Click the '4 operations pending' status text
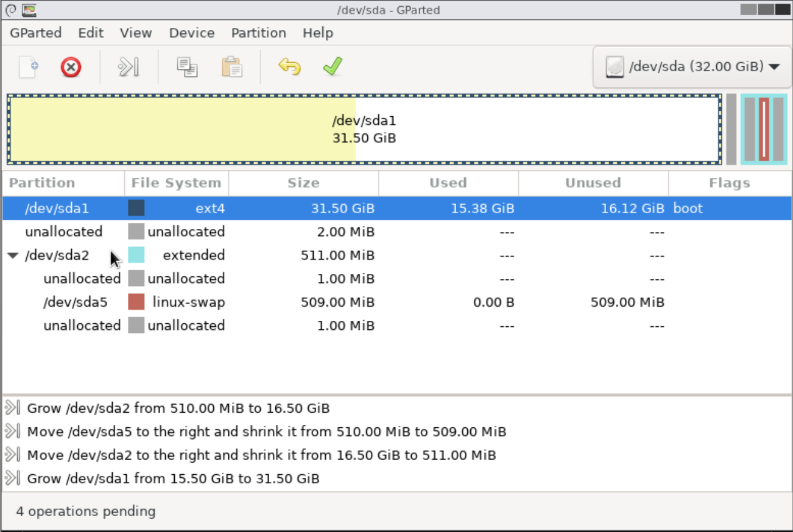The image size is (793, 532). coord(86,511)
